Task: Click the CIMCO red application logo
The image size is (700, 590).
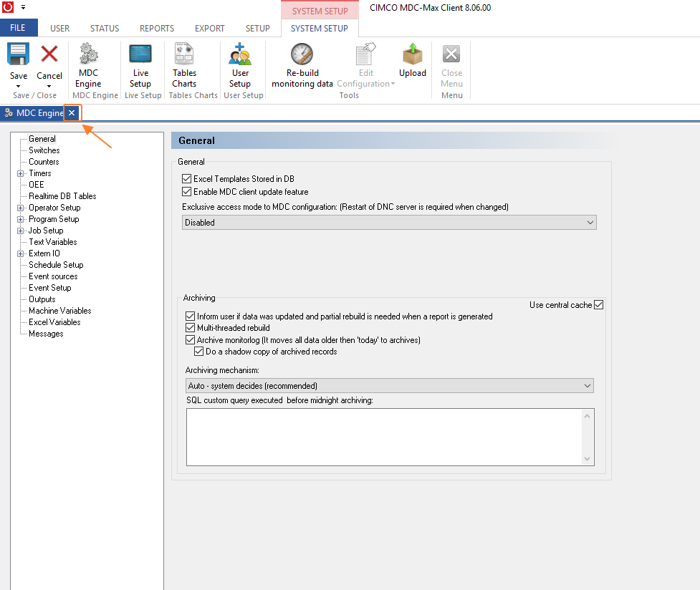Action: click(x=8, y=7)
